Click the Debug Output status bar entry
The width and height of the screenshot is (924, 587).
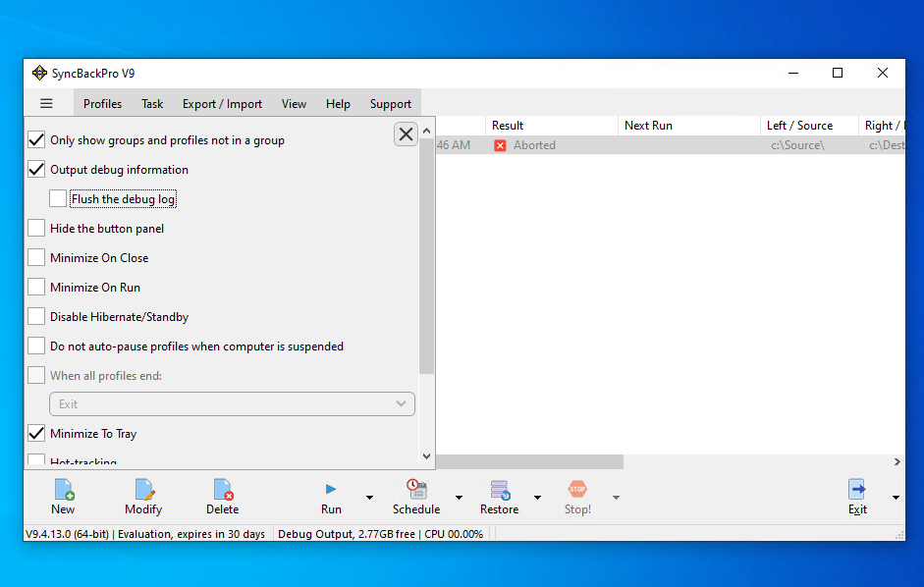(381, 534)
